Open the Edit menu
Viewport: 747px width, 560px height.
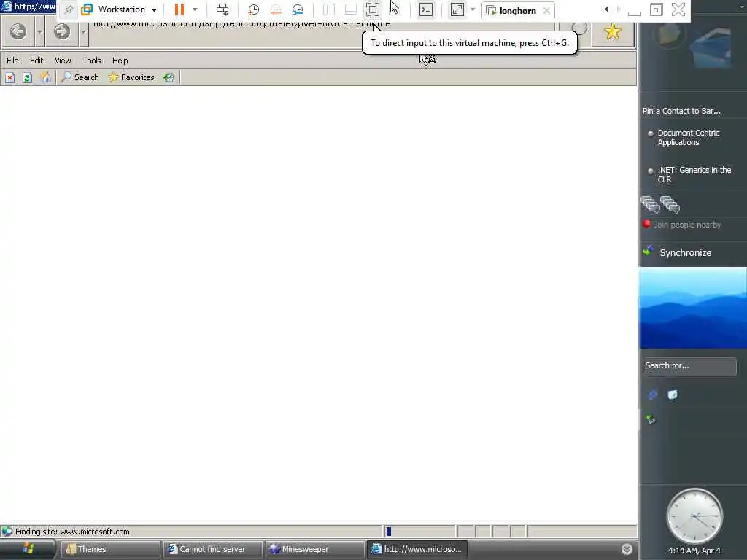pos(36,61)
